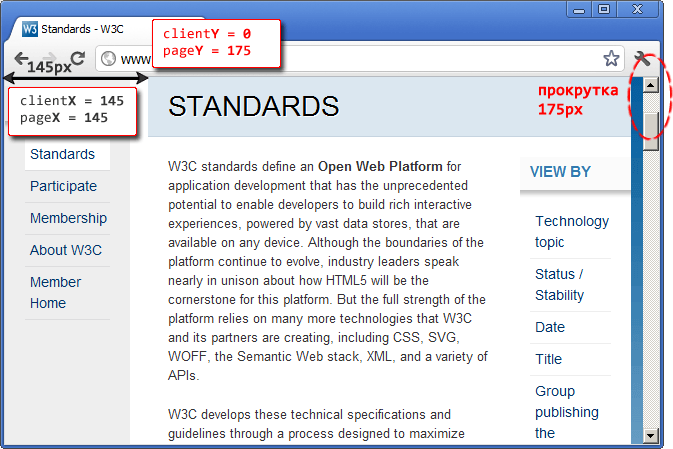Click the vertical scrollbar thumb
673x449 pixels.
pos(651,128)
